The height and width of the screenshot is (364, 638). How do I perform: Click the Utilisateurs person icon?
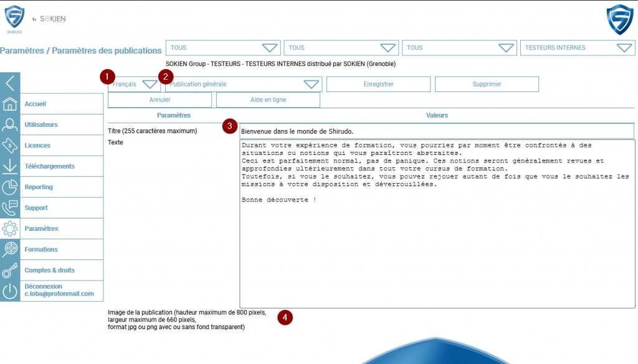pos(10,124)
